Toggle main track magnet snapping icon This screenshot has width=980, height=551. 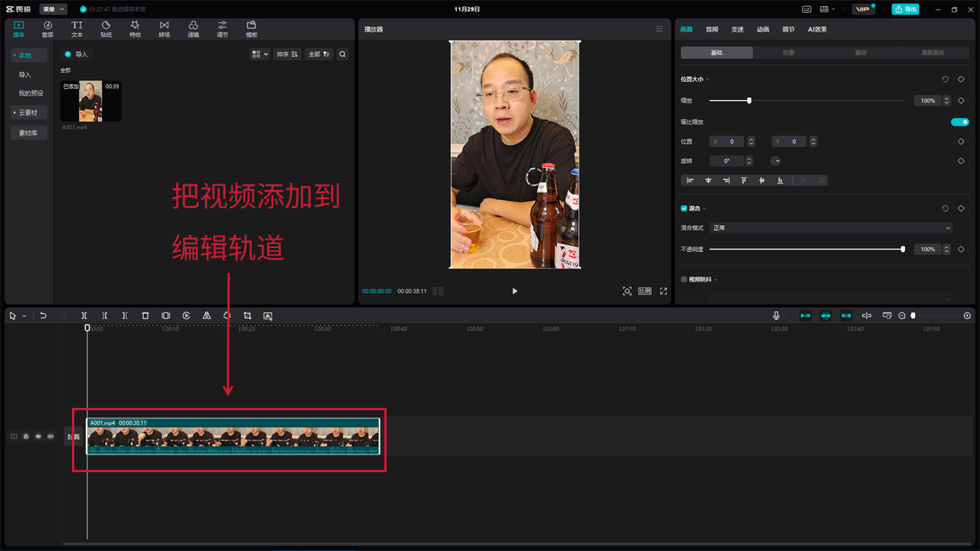click(x=805, y=315)
